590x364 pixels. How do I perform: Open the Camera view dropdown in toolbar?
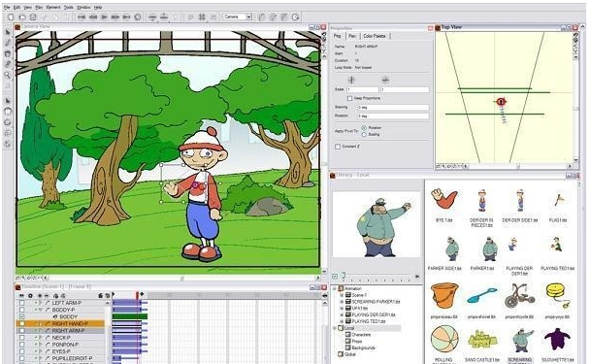[x=237, y=17]
